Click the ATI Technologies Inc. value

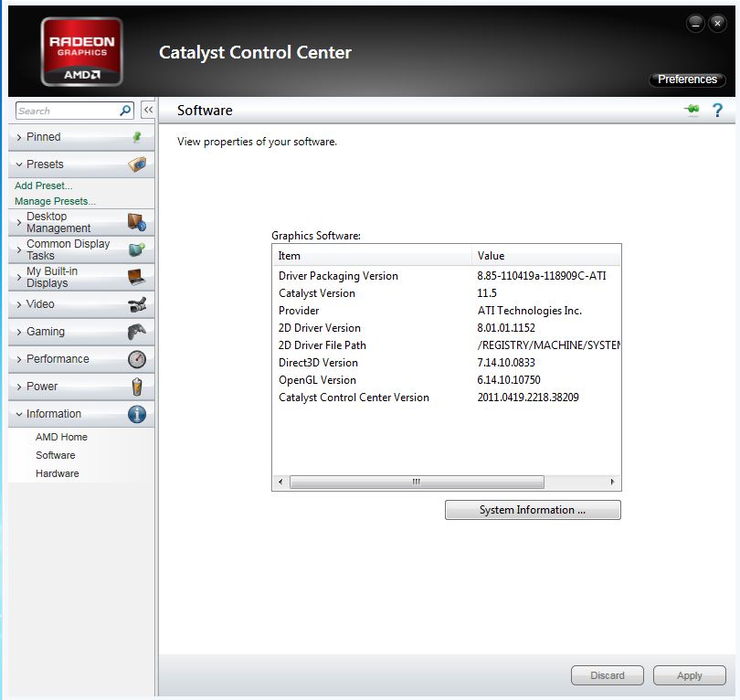click(530, 311)
